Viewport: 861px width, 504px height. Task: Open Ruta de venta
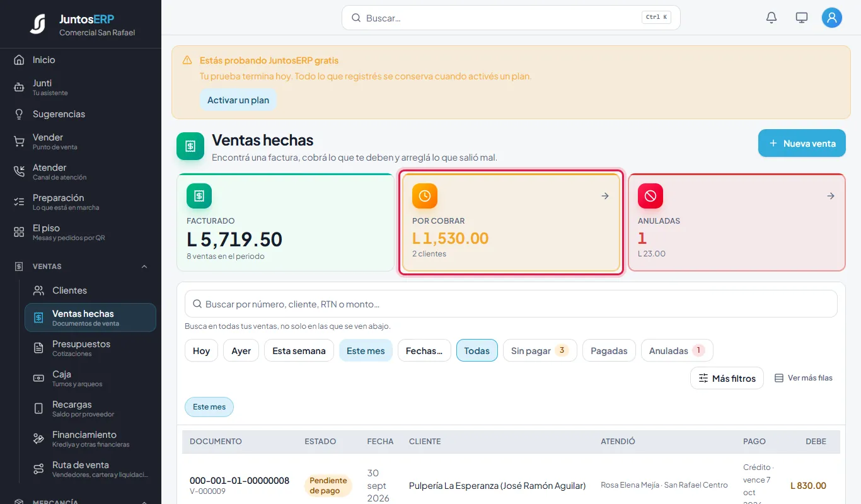[x=90, y=469]
